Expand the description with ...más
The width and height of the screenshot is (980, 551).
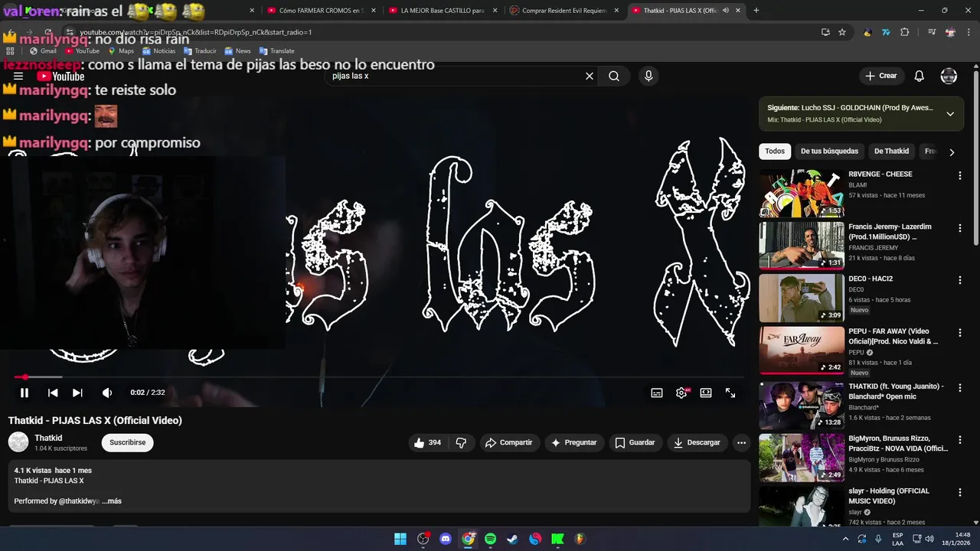click(112, 501)
